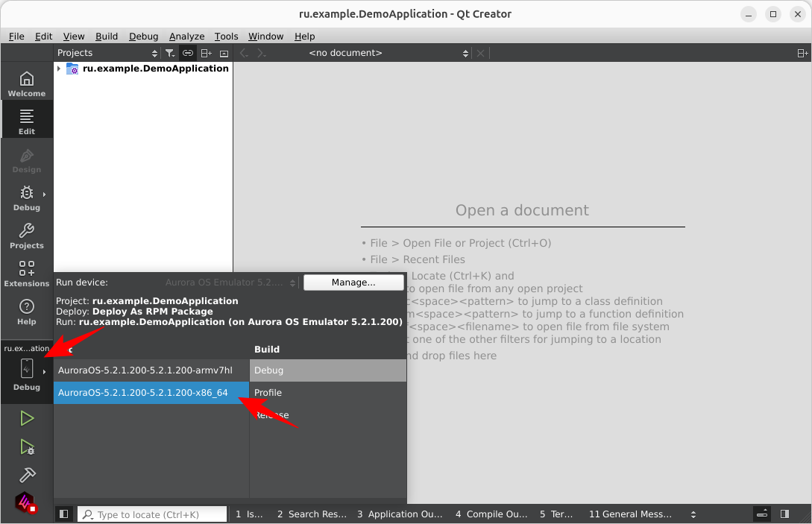812x524 pixels.
Task: Toggle synchronize with editor
Action: pos(187,53)
